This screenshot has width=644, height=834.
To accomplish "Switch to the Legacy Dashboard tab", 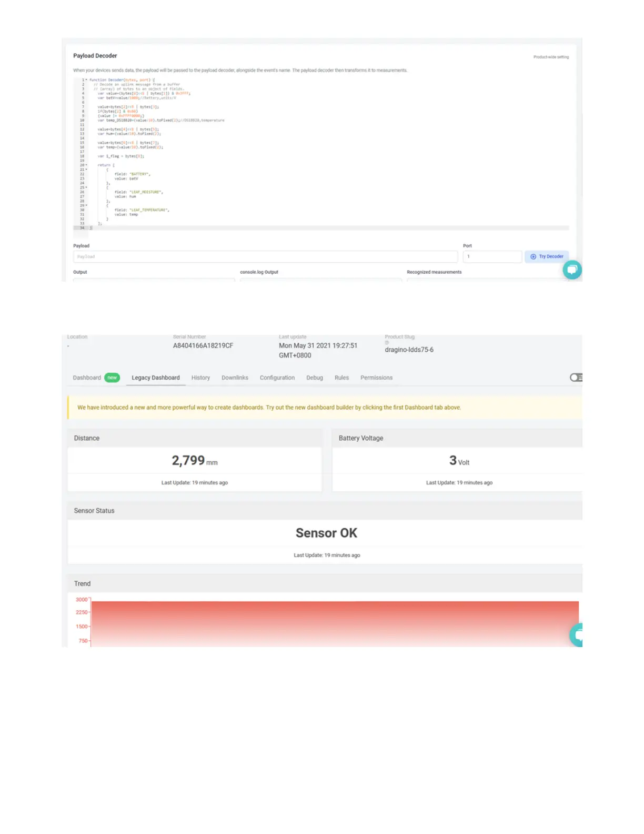I will point(156,378).
